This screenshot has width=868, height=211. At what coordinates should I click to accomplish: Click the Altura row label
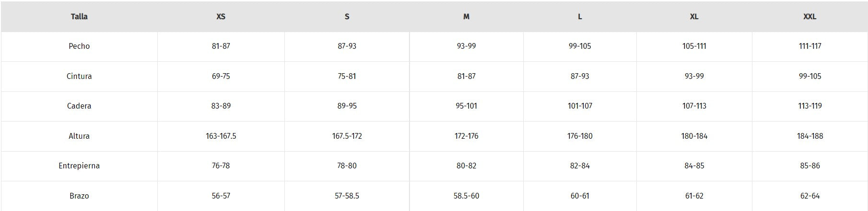click(79, 136)
